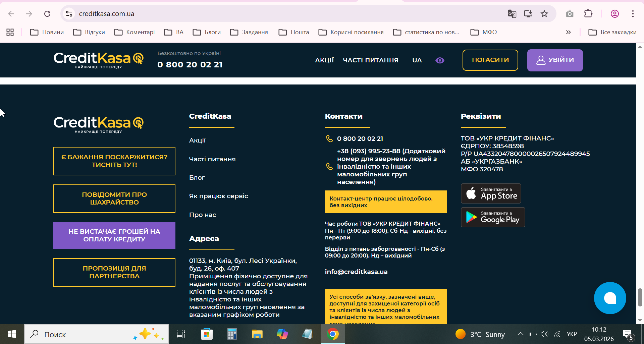The height and width of the screenshot is (344, 644).
Task: Click the page vertical scrollbar thumb
Action: coord(640,297)
